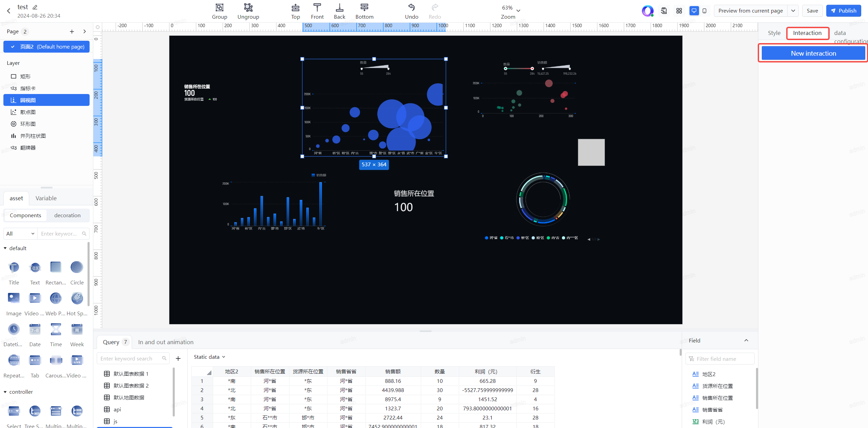
Task: Add the Image component
Action: (x=14, y=303)
